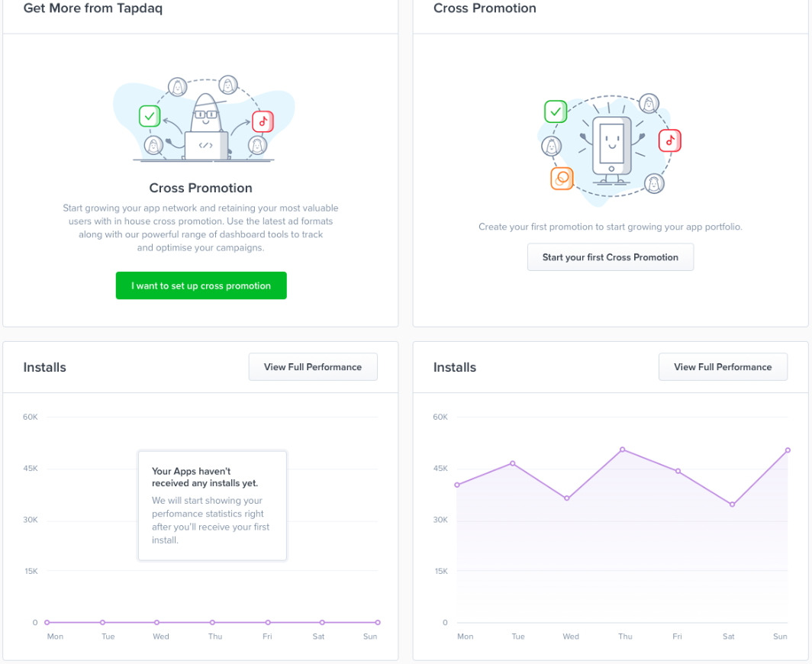Click the red music note icon near phone
812x664 pixels.
coord(669,141)
